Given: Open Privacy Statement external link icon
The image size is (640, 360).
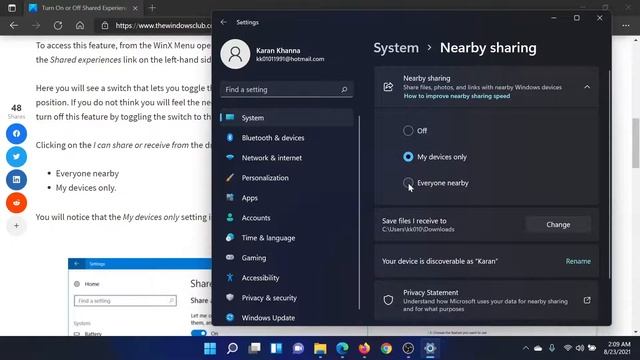Looking at the screenshot, I should 587,300.
